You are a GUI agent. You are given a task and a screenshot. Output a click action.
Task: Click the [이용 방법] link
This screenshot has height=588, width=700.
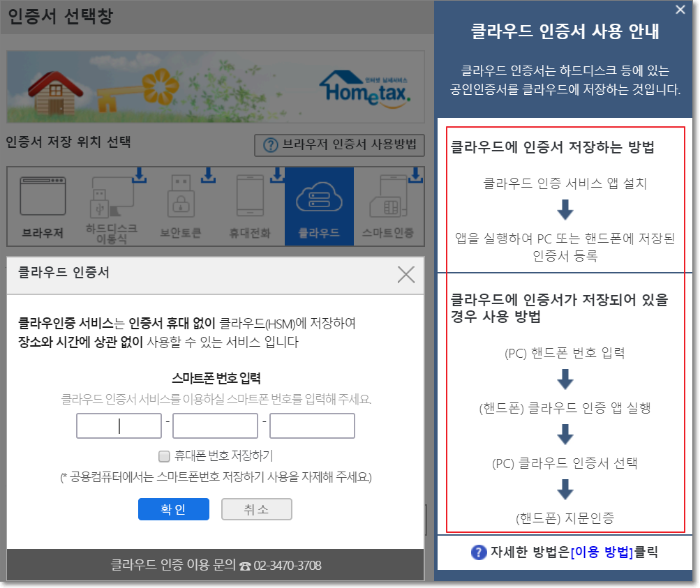coord(602,552)
